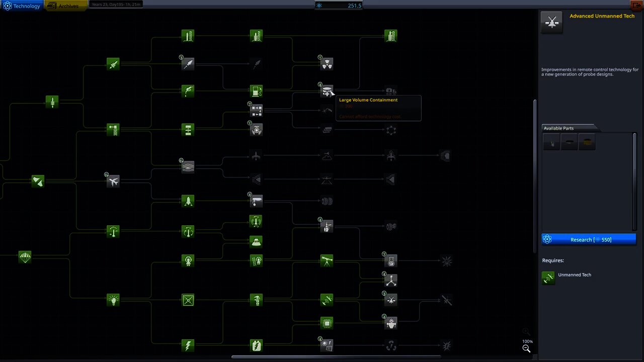644x362 pixels.
Task: Select the battery Advanced Electrics node
Action: click(256, 345)
